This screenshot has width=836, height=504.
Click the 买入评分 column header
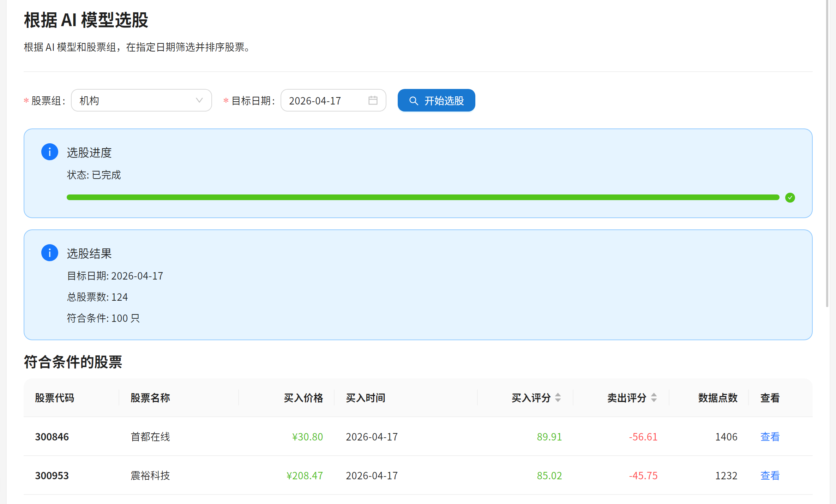531,398
